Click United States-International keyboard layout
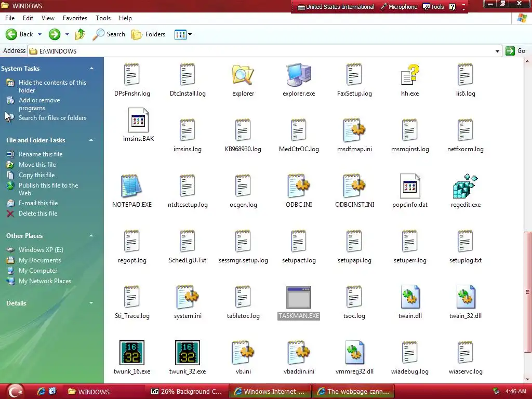Image resolution: width=532 pixels, height=399 pixels. tap(336, 7)
